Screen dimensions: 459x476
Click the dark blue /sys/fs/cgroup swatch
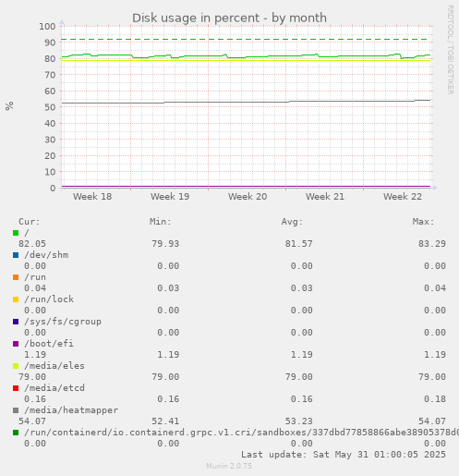point(16,322)
